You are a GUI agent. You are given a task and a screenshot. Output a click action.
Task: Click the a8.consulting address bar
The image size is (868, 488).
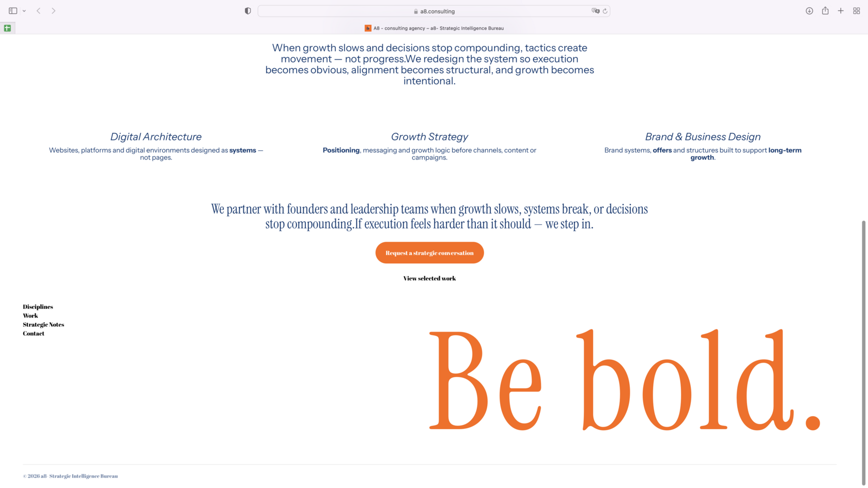coord(434,11)
